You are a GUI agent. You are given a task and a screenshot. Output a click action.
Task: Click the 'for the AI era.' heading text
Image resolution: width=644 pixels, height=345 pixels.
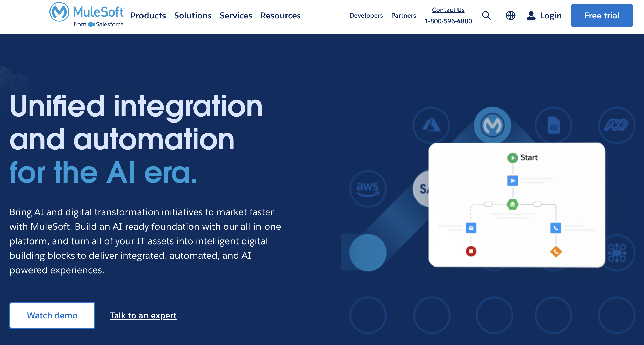103,172
